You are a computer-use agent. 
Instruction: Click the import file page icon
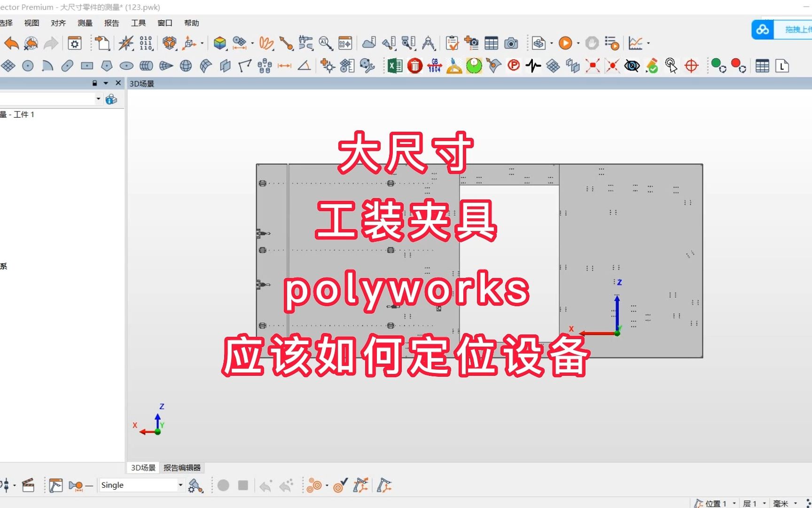coord(102,43)
